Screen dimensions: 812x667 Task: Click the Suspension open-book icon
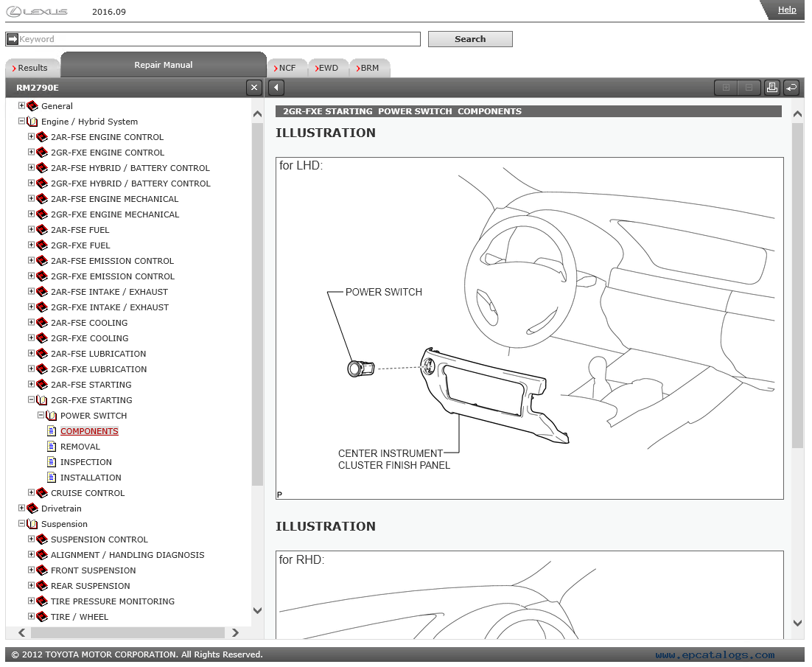point(32,524)
